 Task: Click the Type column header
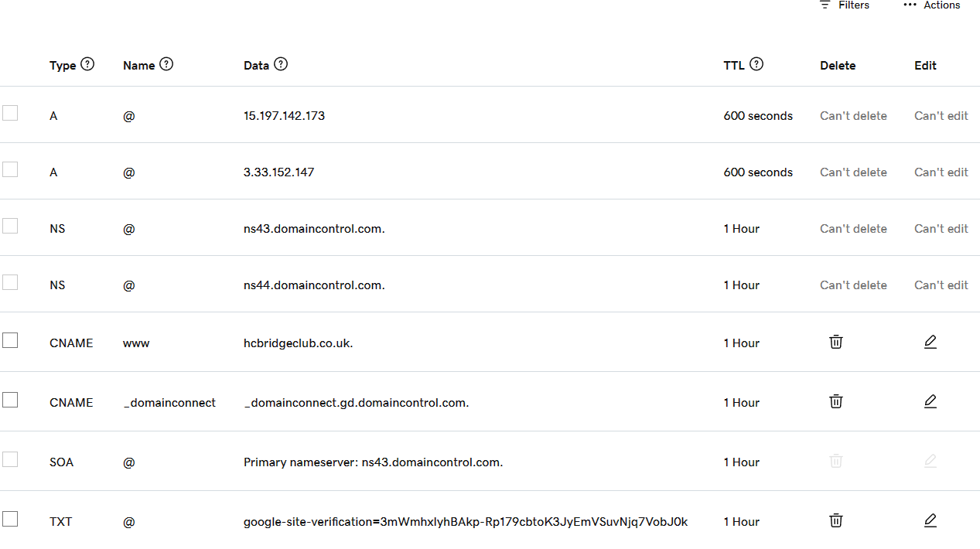point(63,66)
